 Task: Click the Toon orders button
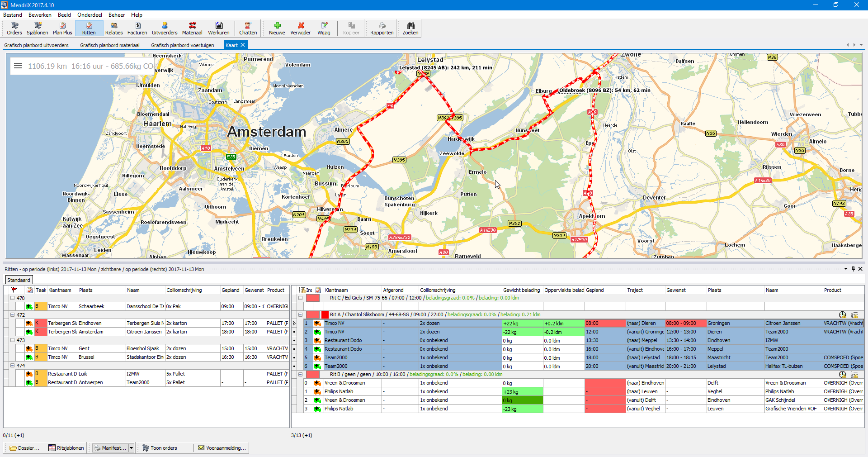coord(160,448)
